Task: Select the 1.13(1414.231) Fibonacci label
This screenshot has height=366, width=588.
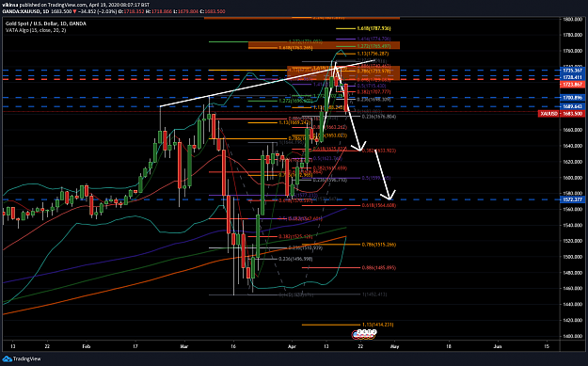Action: (x=377, y=325)
